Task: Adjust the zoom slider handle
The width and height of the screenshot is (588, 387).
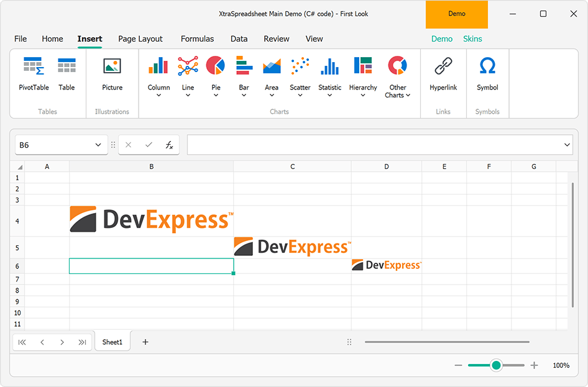Action: 495,365
